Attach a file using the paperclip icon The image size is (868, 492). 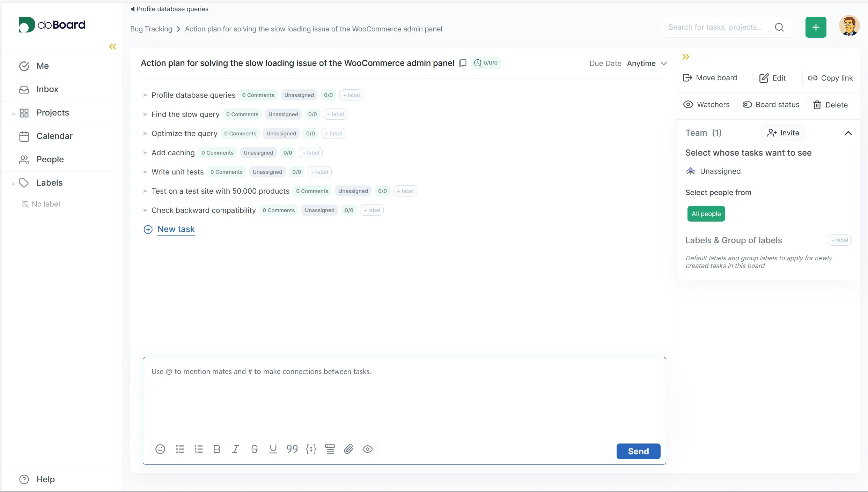[349, 449]
